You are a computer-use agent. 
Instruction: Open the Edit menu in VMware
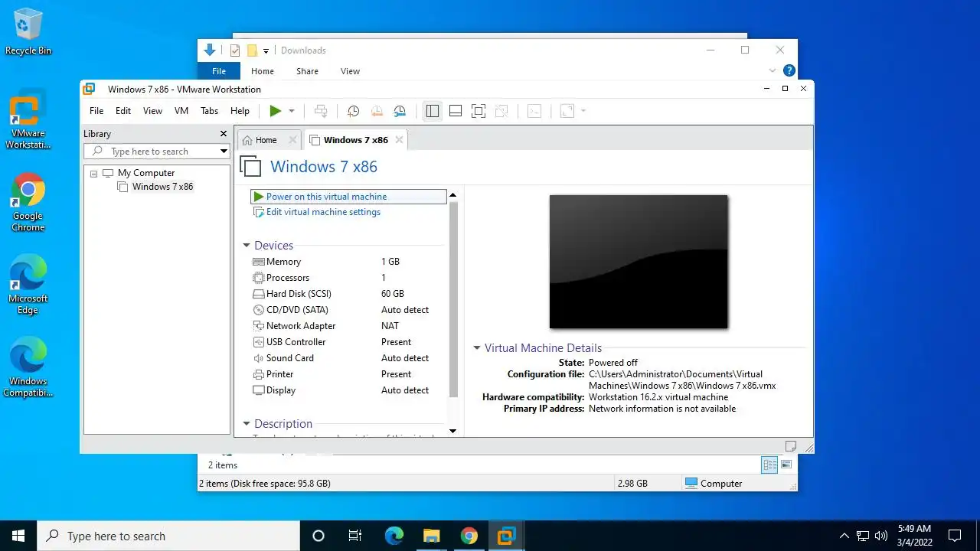coord(123,111)
